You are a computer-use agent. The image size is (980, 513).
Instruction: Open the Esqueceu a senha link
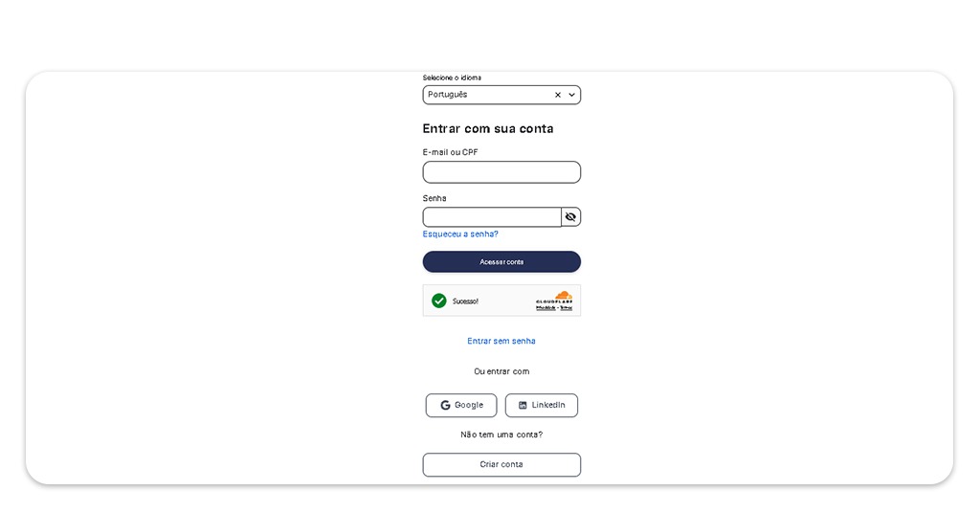(460, 234)
